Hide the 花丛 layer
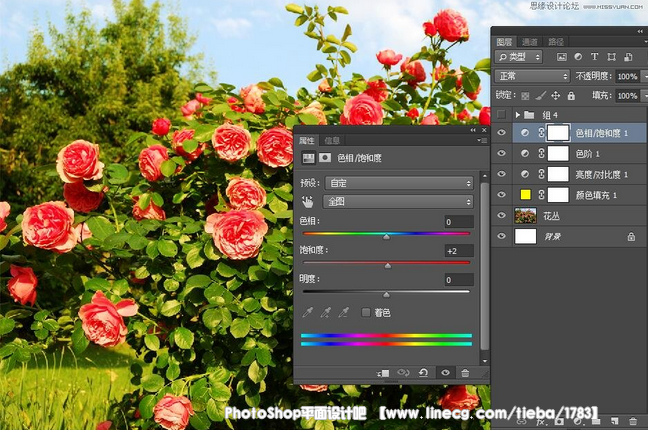 click(x=501, y=215)
